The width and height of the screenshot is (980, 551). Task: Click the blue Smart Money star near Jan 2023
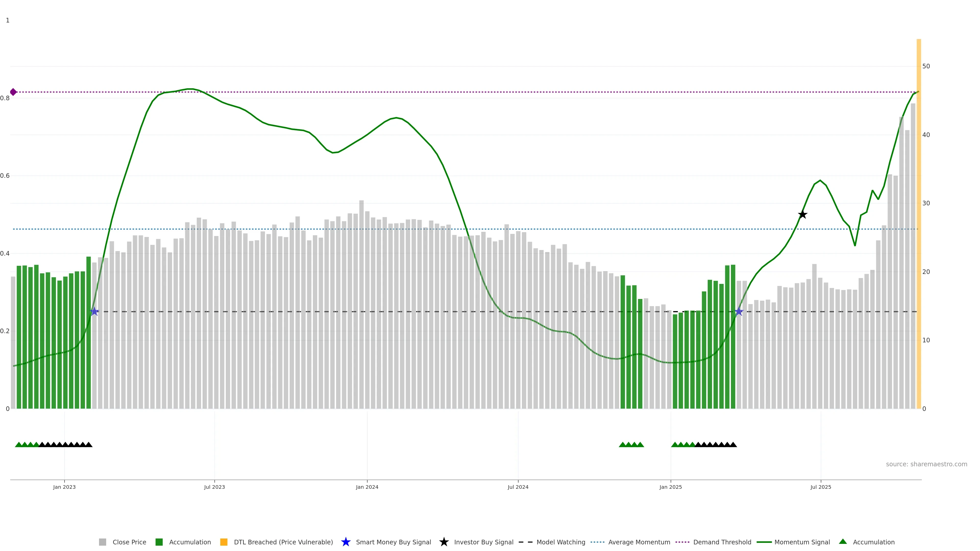[94, 311]
